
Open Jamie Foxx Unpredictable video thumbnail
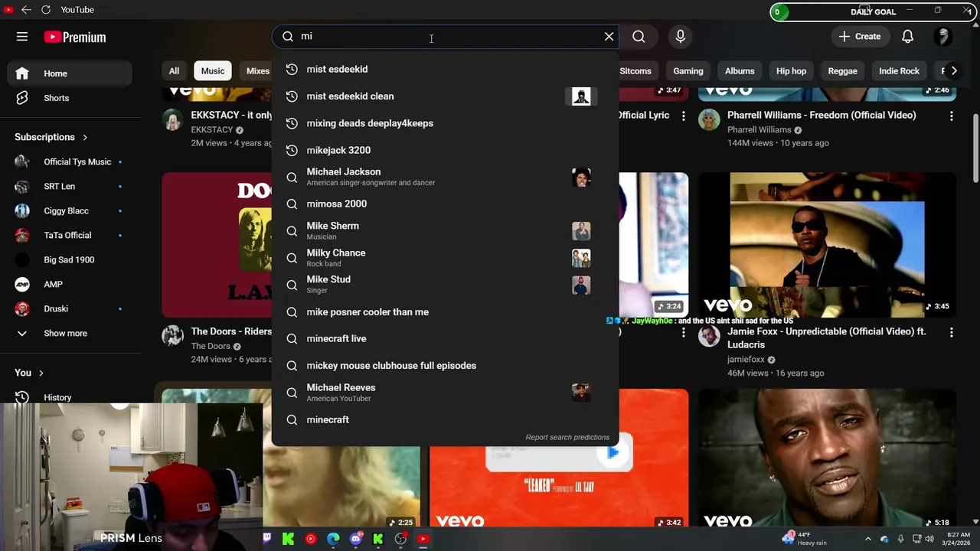pyautogui.click(x=827, y=245)
